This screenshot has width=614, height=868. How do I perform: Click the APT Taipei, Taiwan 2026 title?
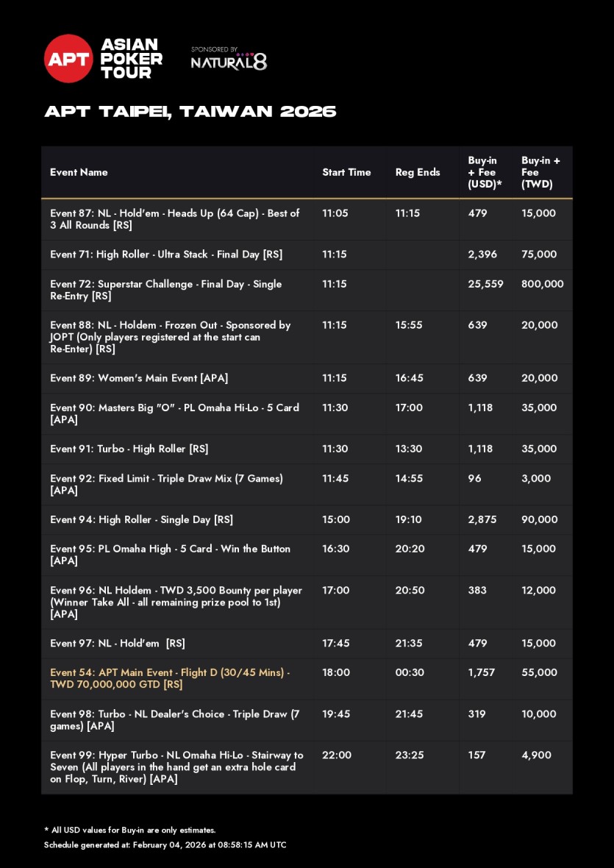(x=190, y=112)
